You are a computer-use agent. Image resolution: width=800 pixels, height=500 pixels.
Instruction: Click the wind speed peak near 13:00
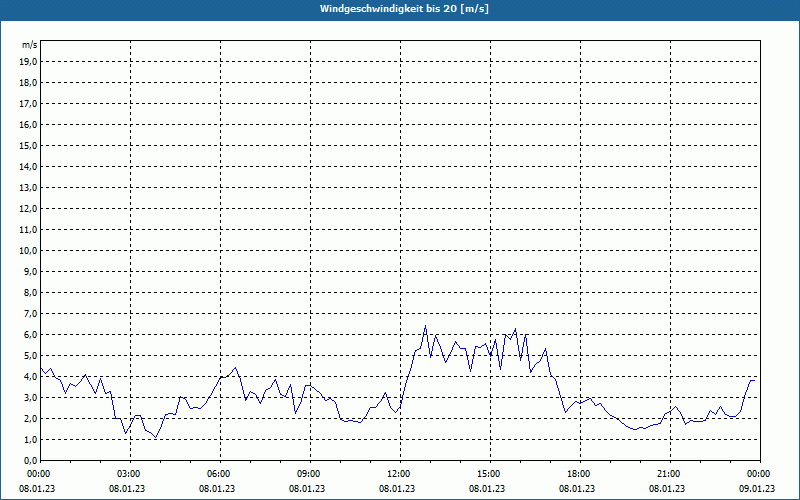[x=426, y=326]
